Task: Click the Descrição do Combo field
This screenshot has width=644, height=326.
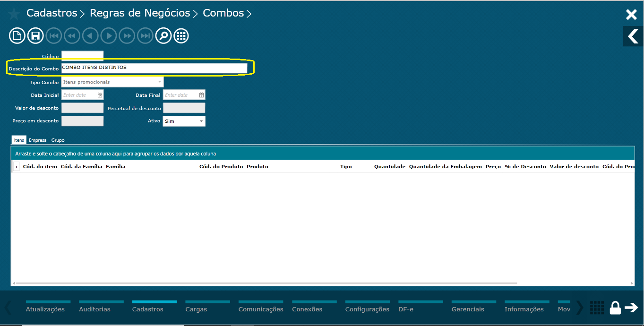Action: pos(154,68)
